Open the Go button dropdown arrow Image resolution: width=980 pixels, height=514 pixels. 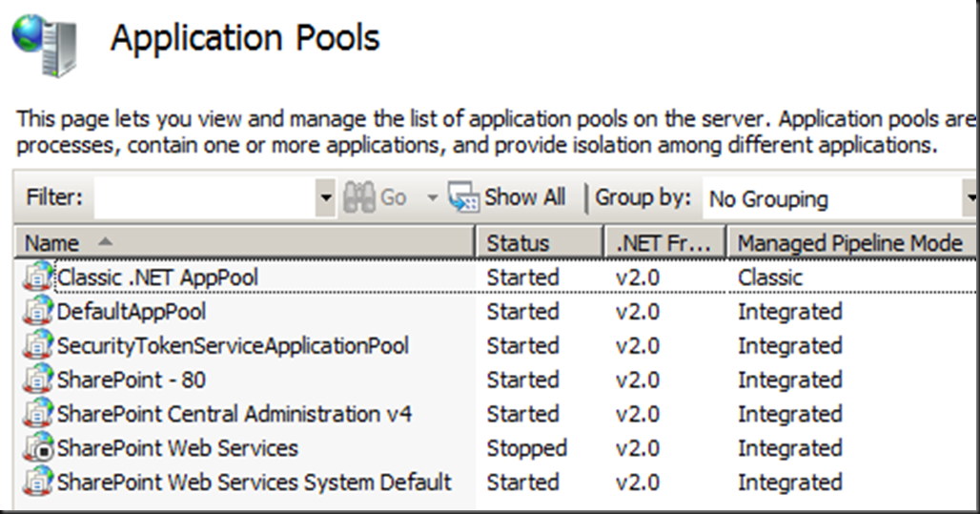432,198
